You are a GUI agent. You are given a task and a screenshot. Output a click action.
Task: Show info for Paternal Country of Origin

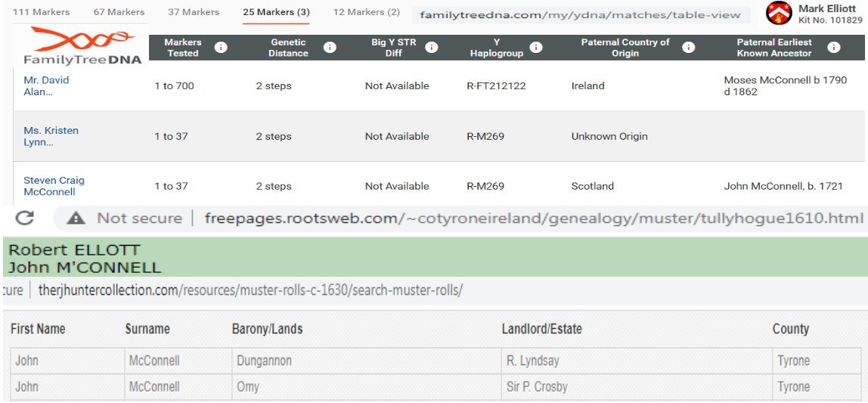coord(689,48)
